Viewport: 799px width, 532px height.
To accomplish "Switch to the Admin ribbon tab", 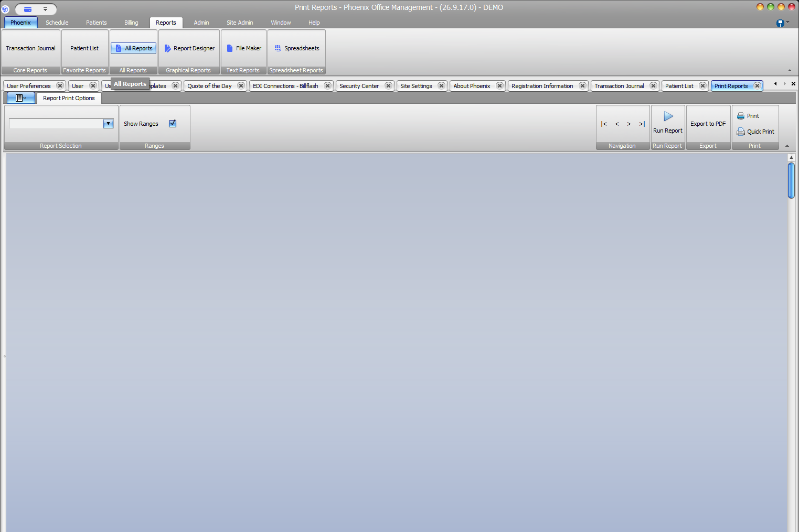I will click(x=201, y=23).
